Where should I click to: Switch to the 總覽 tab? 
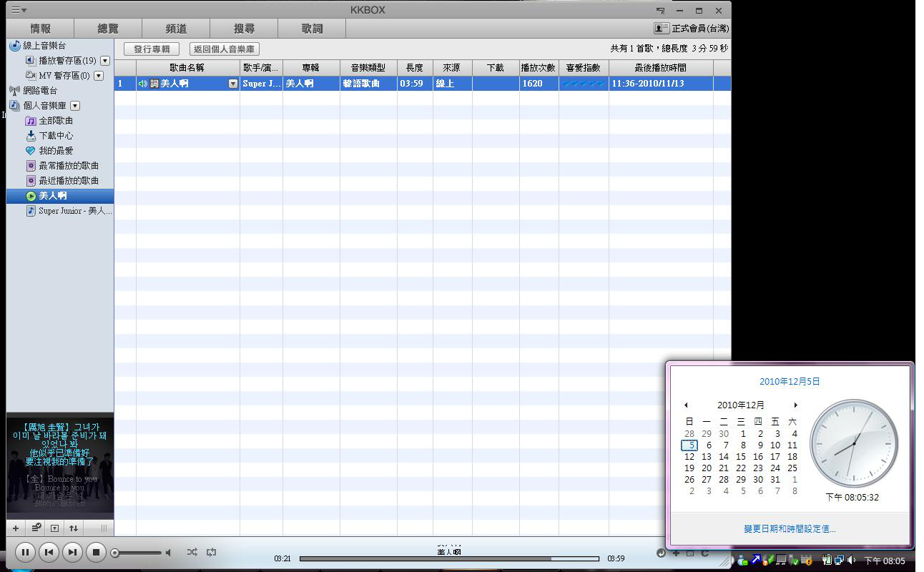pos(108,29)
